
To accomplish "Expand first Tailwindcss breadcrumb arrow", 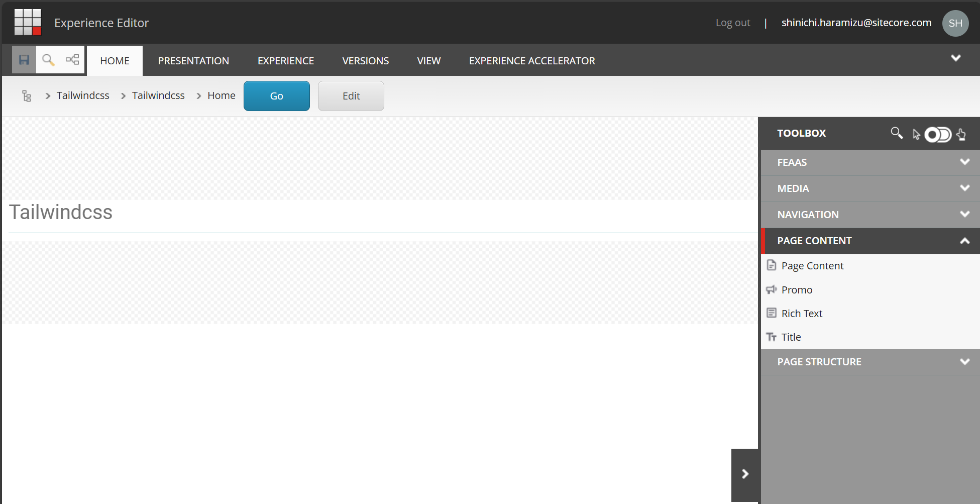I will (x=48, y=95).
